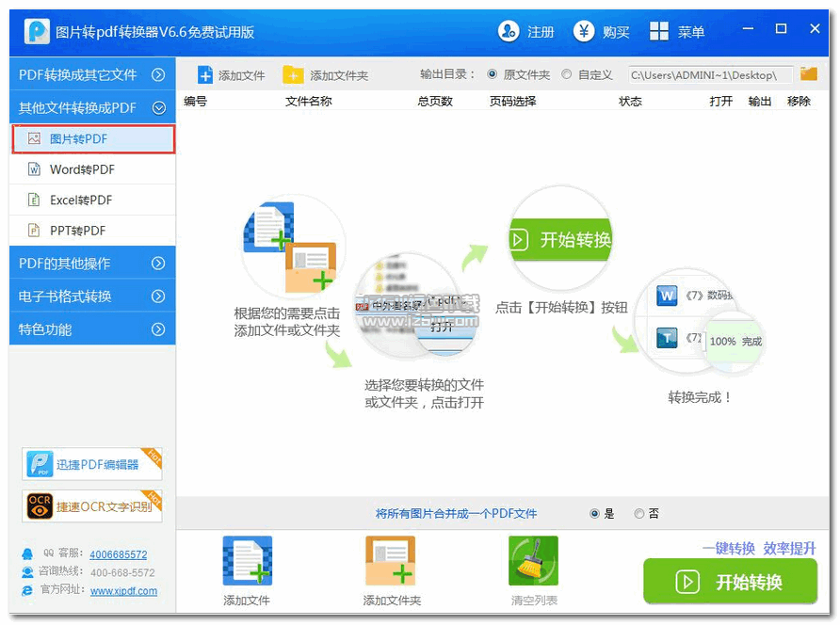Click the 总页数 column header
Viewport: 840px width, 625px height.
(435, 101)
